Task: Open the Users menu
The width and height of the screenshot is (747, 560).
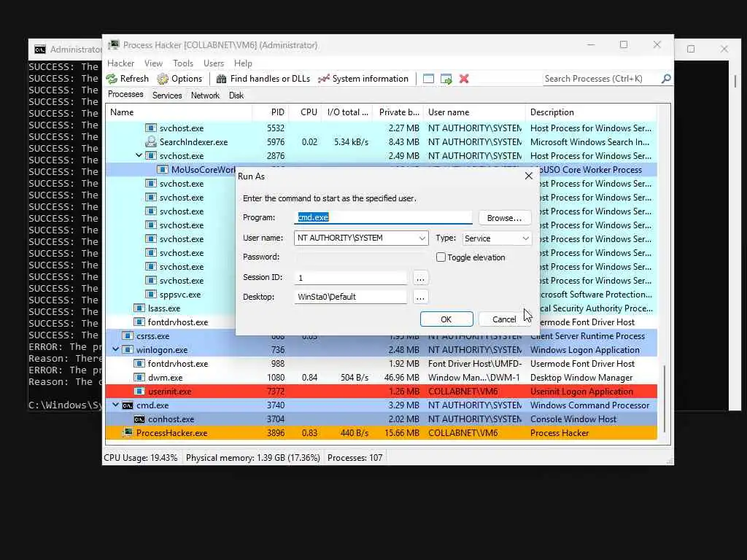Action: [214, 63]
